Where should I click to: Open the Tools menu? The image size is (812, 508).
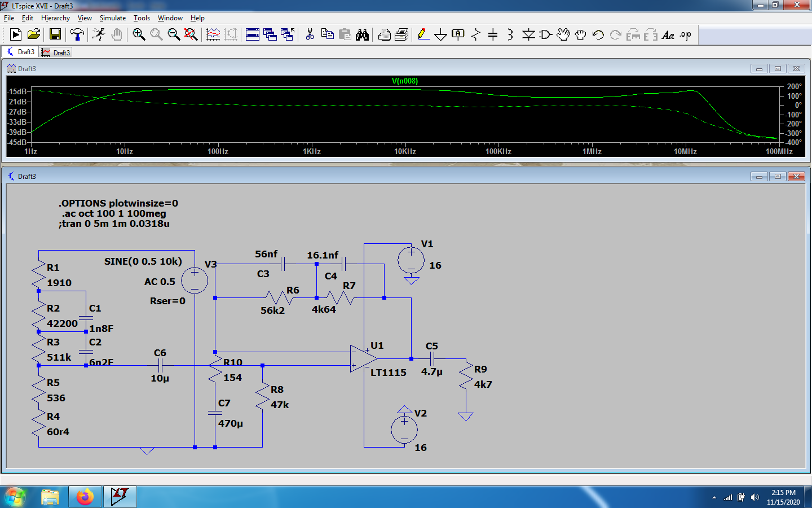(x=142, y=18)
